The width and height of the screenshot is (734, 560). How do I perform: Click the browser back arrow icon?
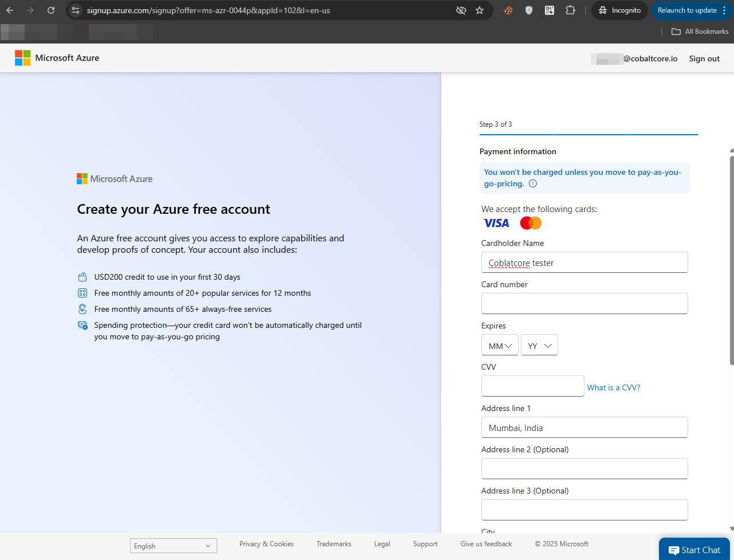pos(10,10)
